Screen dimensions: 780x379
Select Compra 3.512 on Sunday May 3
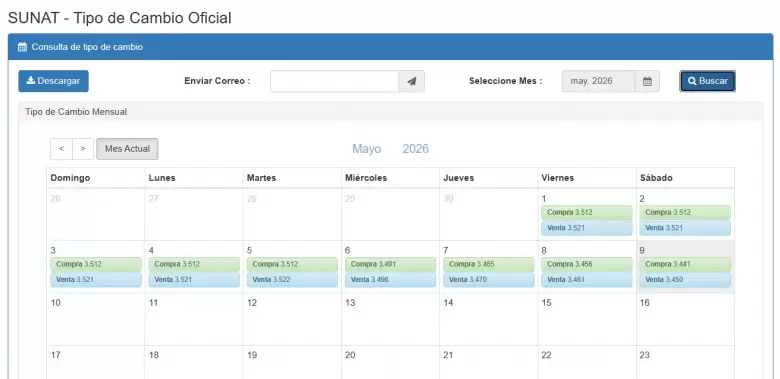[x=96, y=264]
